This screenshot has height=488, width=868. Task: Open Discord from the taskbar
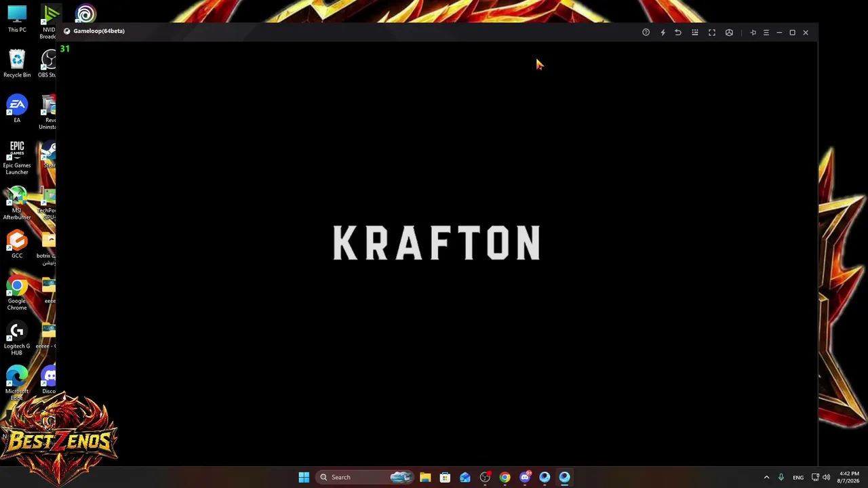pos(525,477)
